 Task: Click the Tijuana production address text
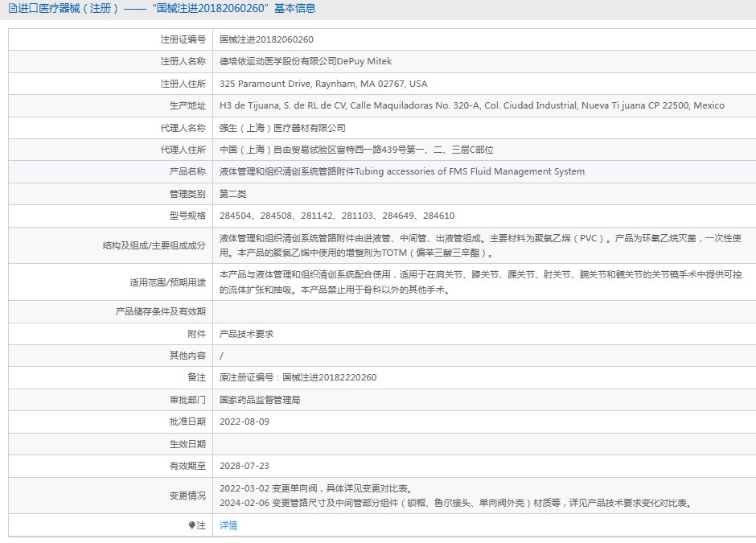(471, 105)
